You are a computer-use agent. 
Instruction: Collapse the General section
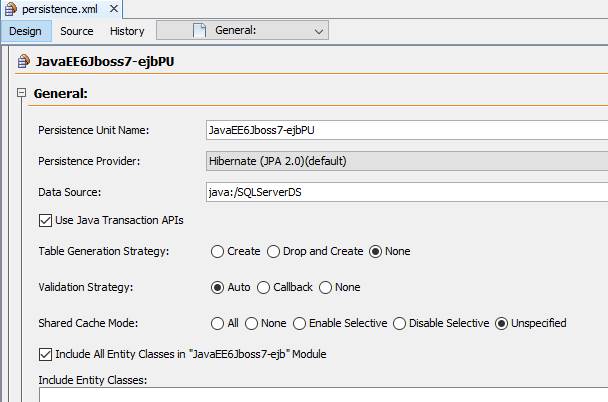[21, 93]
